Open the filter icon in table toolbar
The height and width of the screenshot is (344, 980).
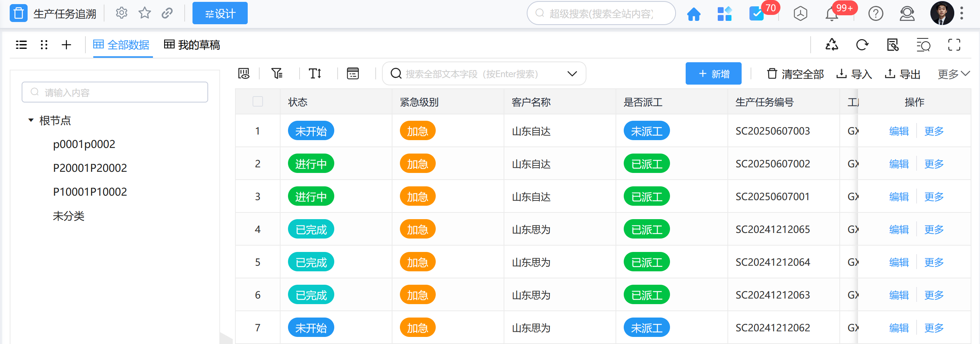276,73
